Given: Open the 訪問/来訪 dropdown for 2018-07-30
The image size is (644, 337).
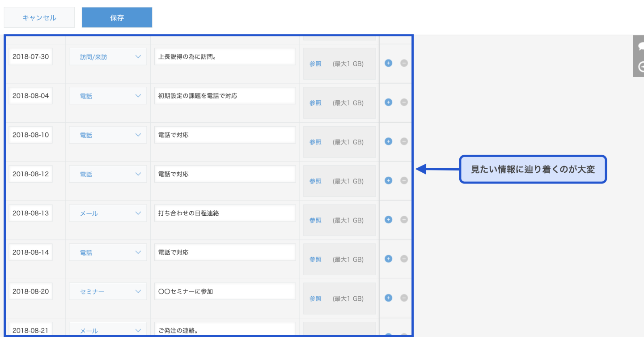Looking at the screenshot, I should click(108, 57).
